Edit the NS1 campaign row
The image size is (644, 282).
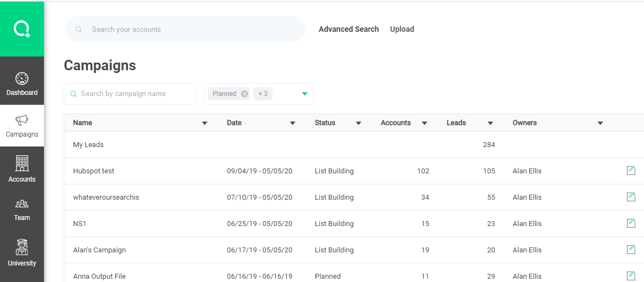(631, 223)
